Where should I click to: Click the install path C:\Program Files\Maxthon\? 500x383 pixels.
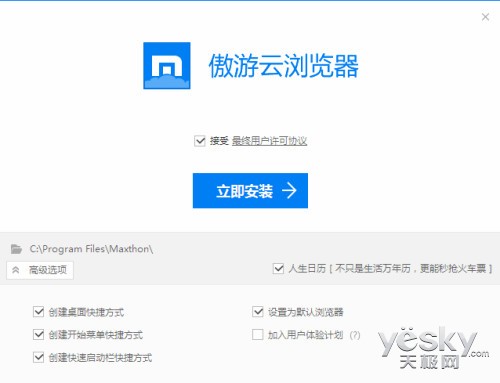pos(91,249)
